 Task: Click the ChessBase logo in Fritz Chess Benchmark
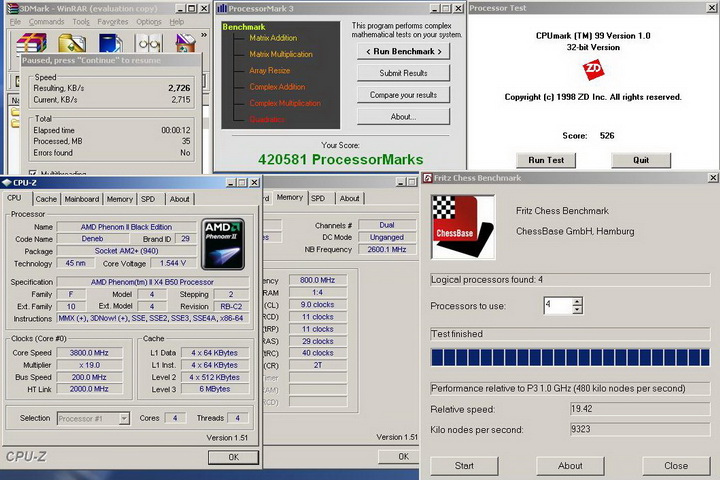coord(463,227)
